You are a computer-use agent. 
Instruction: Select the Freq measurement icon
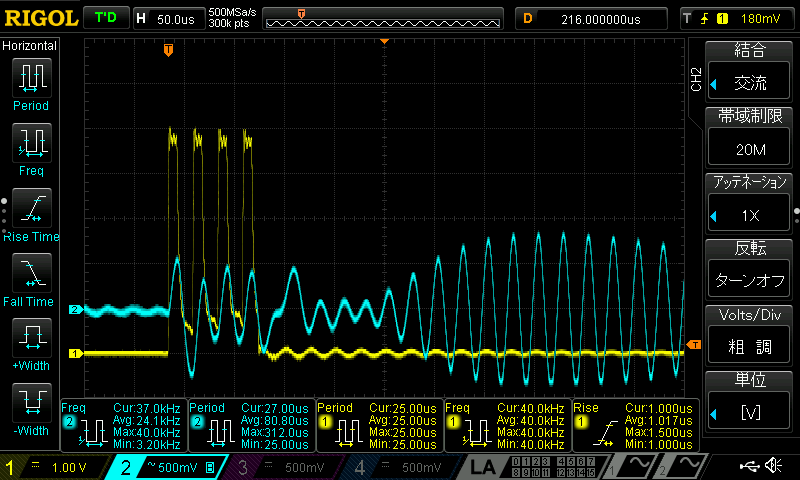click(31, 148)
